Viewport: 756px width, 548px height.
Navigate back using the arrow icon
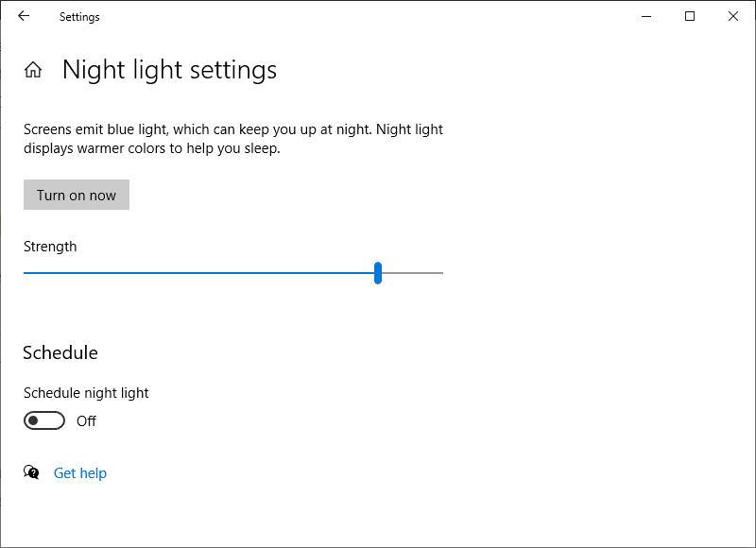coord(25,16)
